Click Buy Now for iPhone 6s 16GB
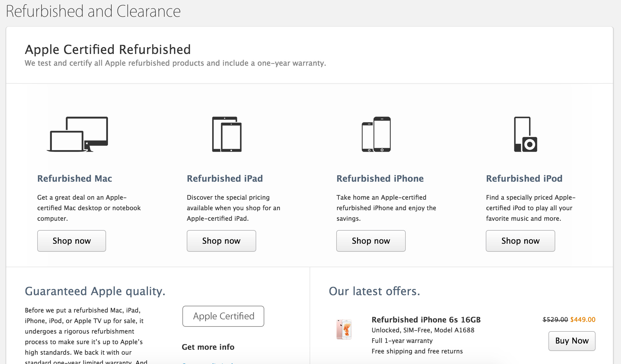The image size is (621, 364). 572,341
